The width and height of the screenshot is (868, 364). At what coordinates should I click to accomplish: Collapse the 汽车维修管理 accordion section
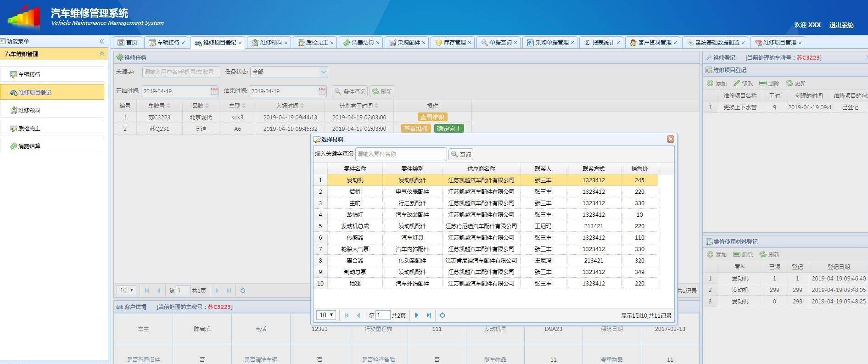click(101, 54)
